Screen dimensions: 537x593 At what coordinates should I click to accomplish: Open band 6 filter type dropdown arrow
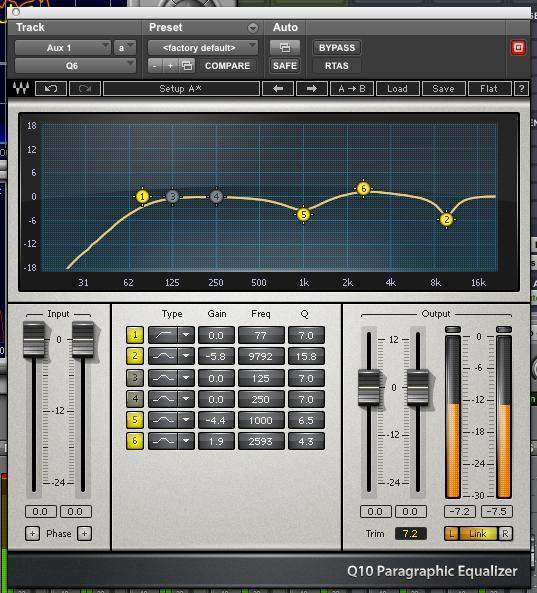(x=186, y=441)
